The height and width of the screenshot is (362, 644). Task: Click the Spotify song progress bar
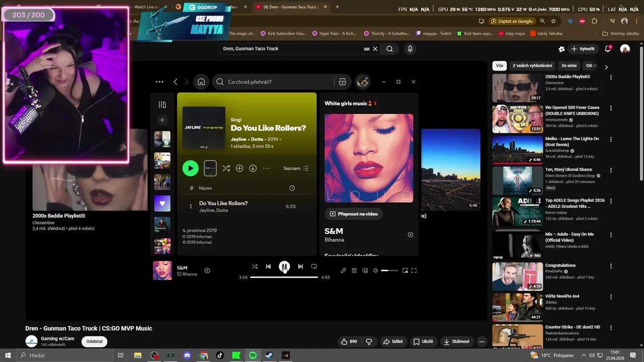284,277
